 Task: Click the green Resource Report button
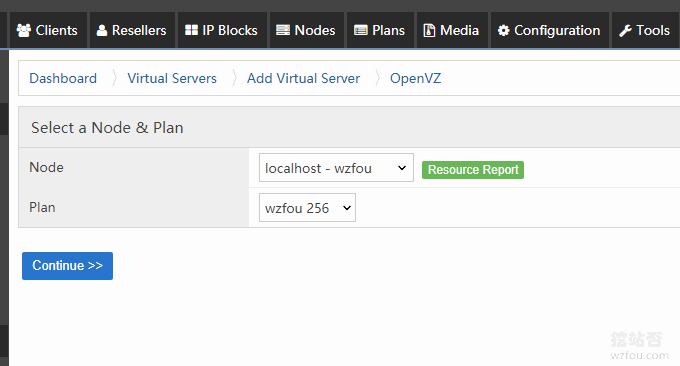coord(473,170)
